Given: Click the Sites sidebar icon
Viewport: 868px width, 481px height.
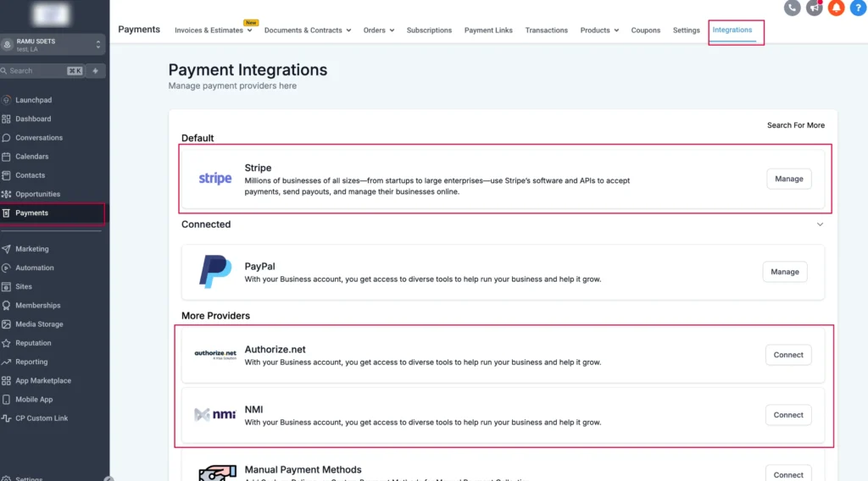Looking at the screenshot, I should [x=6, y=286].
